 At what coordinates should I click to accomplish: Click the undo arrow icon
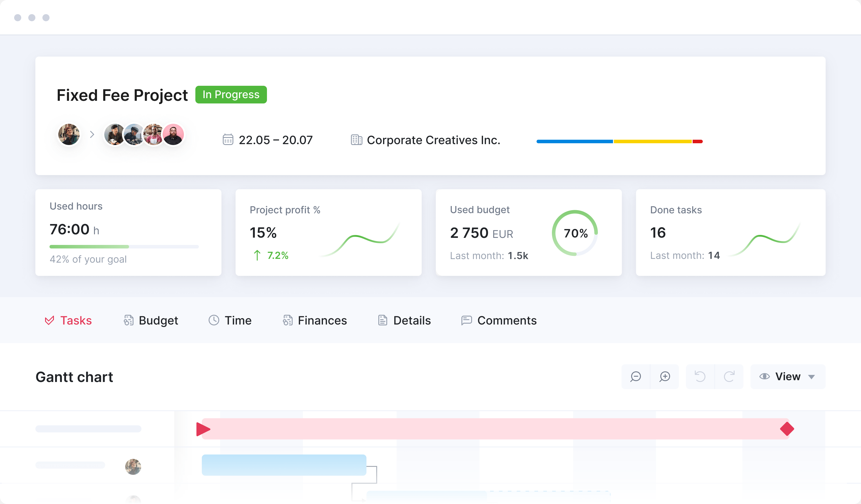[x=700, y=377]
